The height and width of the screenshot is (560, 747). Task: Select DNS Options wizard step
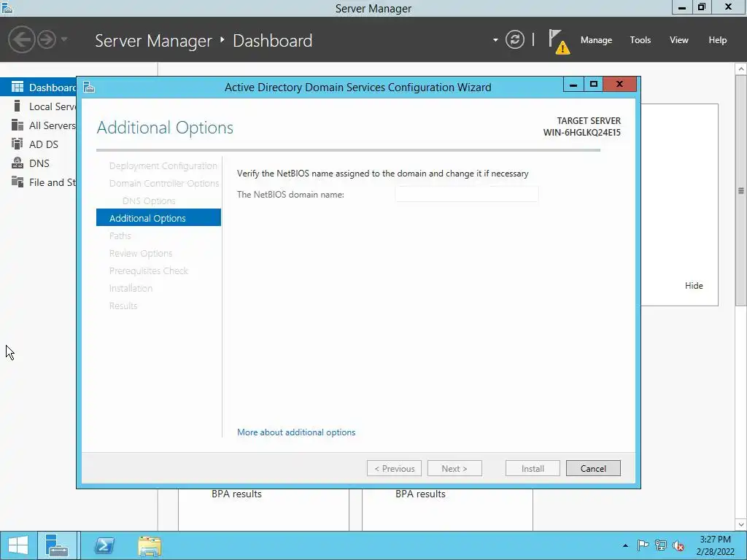(x=149, y=201)
